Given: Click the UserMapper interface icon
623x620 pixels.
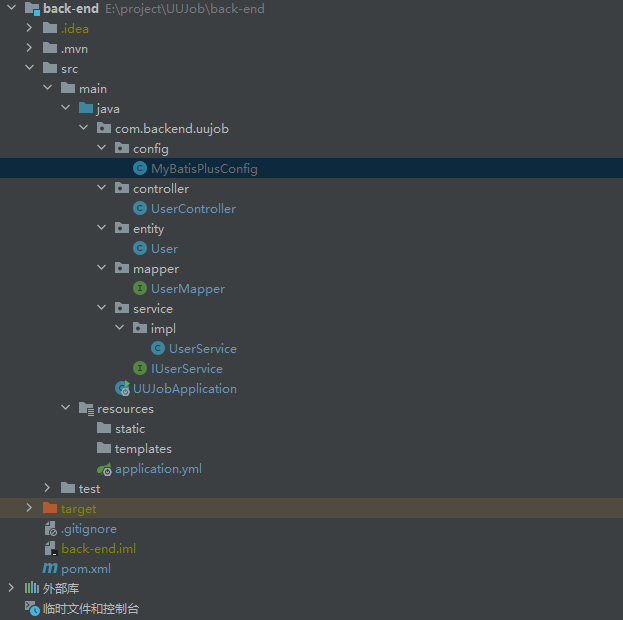Looking at the screenshot, I should [x=140, y=289].
